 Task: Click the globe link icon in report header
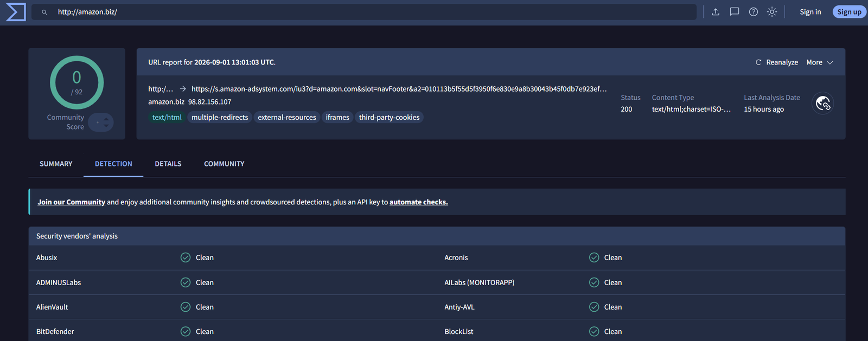point(823,103)
